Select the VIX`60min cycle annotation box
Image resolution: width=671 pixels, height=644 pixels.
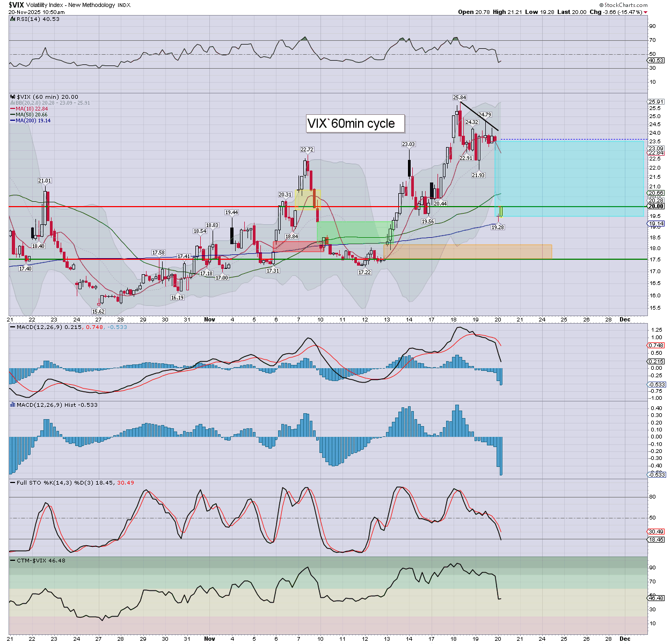click(x=355, y=123)
